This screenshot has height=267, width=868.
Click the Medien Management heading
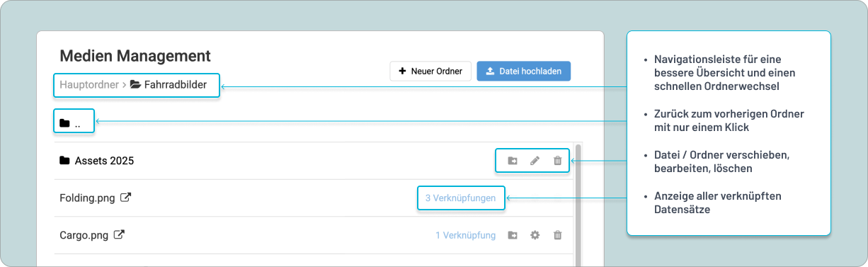pos(135,56)
